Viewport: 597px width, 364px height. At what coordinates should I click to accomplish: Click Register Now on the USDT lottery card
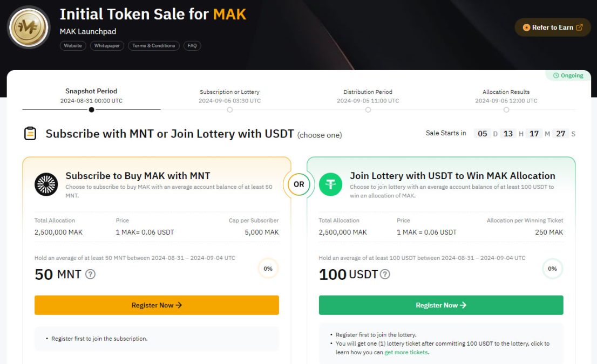[441, 305]
